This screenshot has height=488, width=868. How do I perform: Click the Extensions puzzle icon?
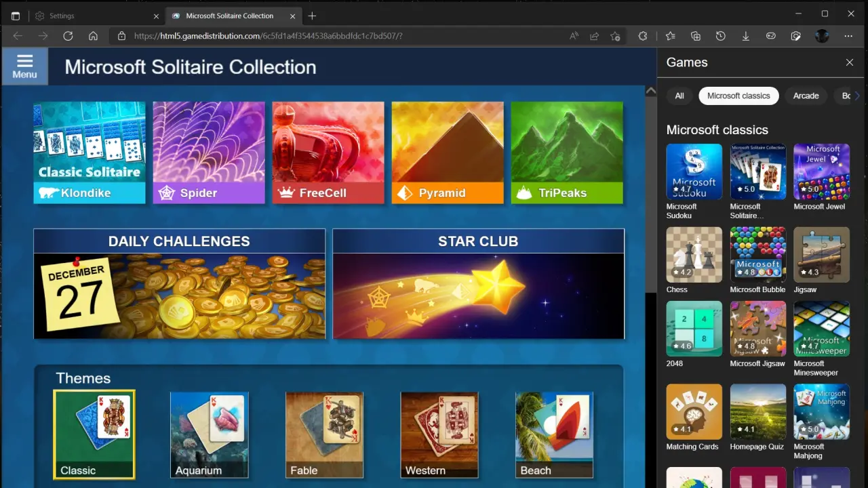click(643, 36)
